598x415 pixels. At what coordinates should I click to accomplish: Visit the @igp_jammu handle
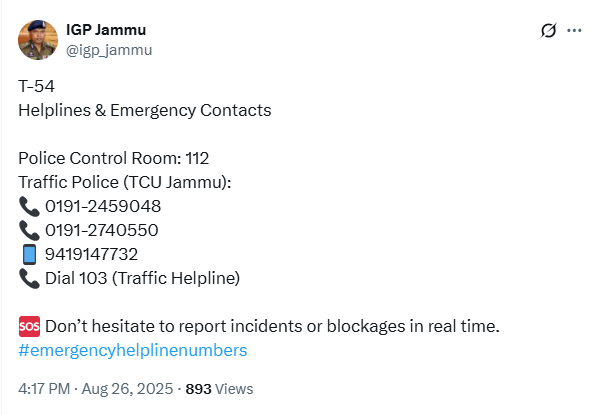tap(109, 50)
